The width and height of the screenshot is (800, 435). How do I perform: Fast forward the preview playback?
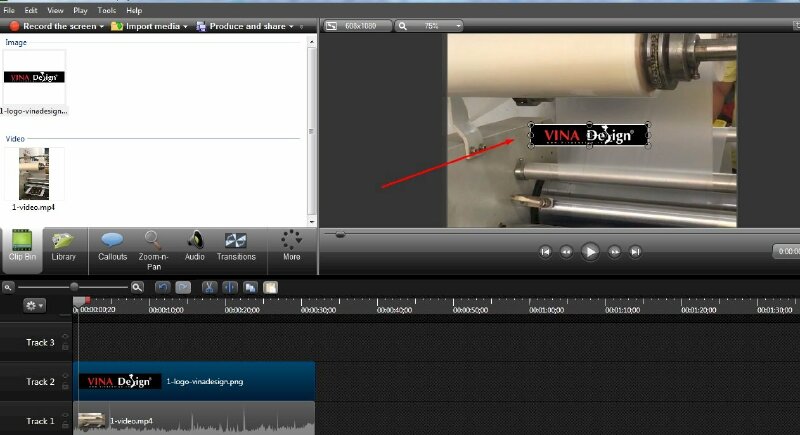point(614,251)
